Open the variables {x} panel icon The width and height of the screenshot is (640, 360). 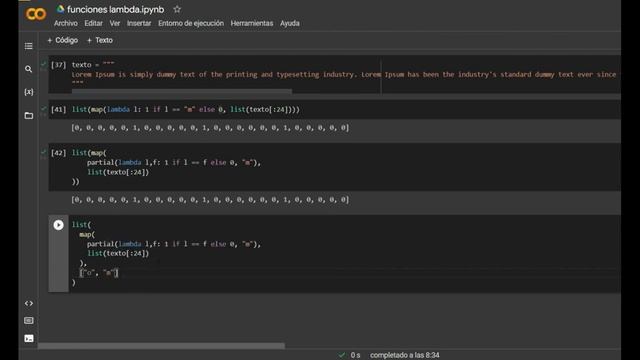point(29,92)
